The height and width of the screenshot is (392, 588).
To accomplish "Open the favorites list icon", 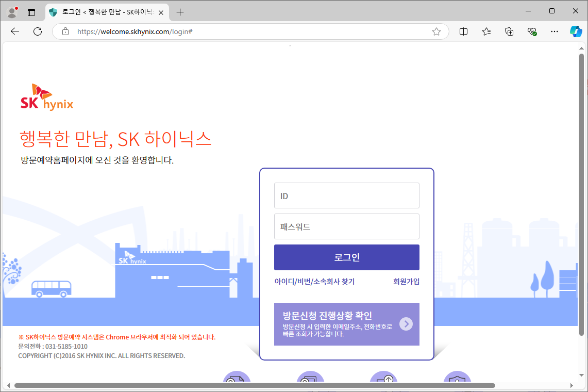I will 486,31.
